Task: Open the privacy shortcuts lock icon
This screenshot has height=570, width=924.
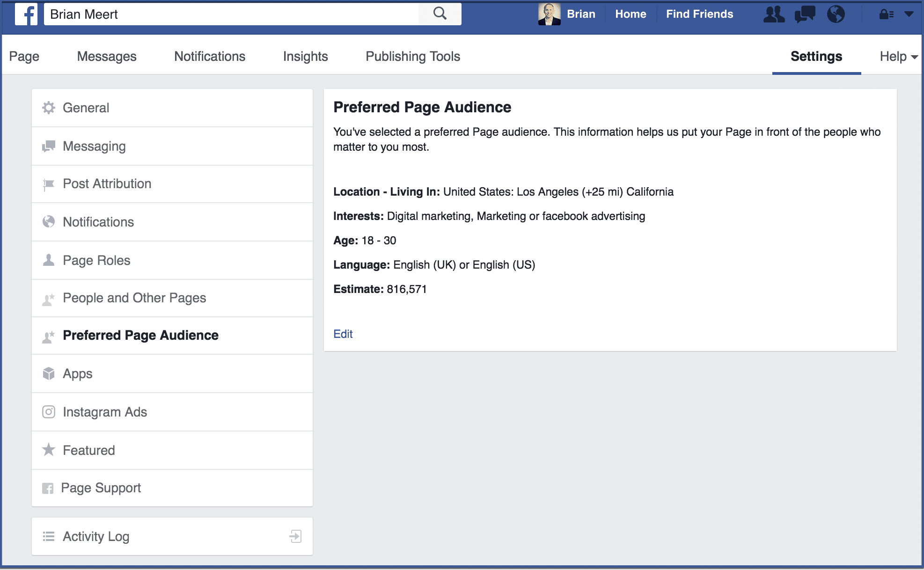Action: point(886,14)
